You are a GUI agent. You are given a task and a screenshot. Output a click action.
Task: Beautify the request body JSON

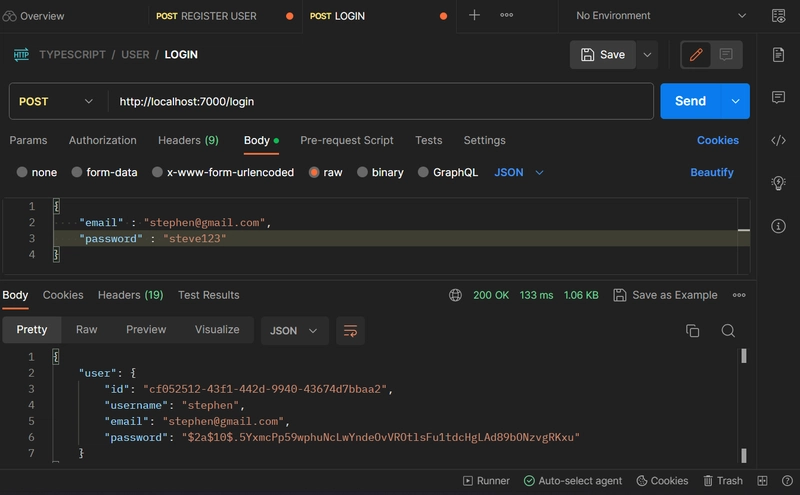[712, 172]
